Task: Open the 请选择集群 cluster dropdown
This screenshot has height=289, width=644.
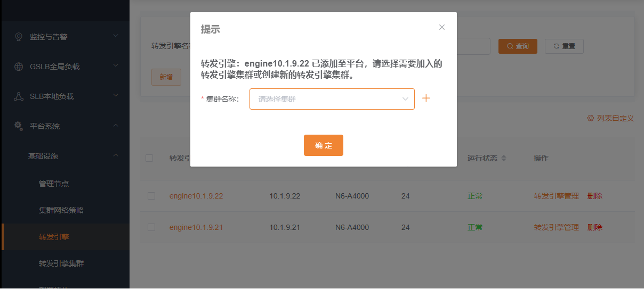Action: 332,99
